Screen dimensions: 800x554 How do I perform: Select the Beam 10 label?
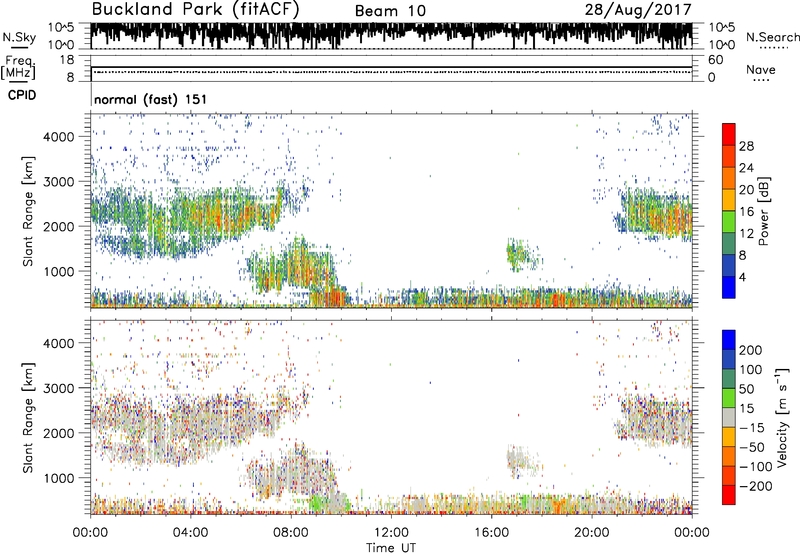click(390, 11)
